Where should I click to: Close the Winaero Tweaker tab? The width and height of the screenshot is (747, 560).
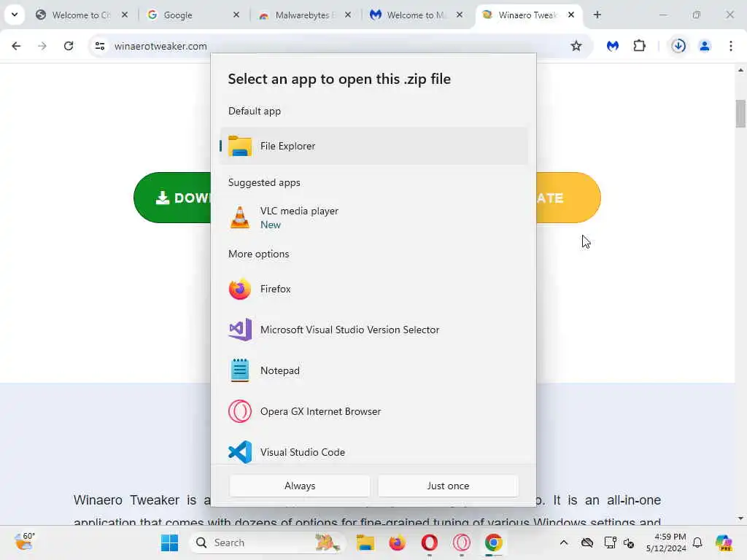[571, 15]
